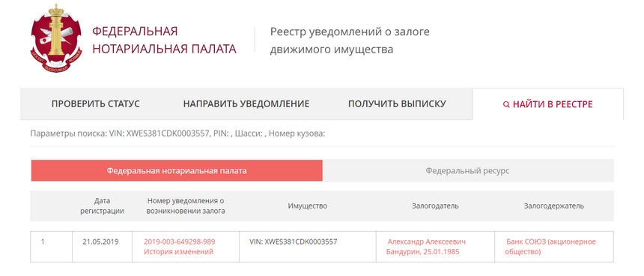Click the Залогодатель column header

tap(435, 206)
